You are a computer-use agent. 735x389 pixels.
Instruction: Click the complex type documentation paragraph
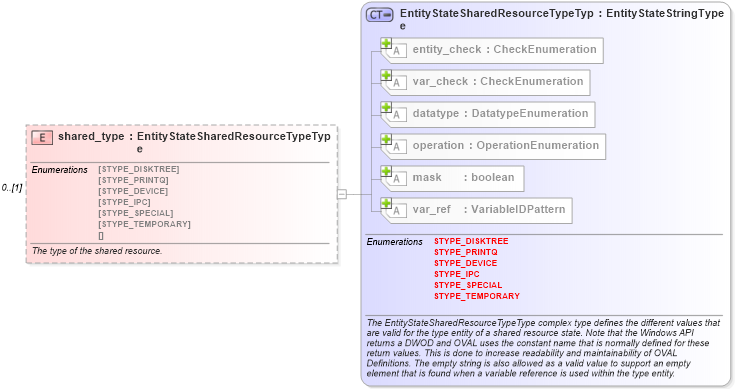coord(543,348)
